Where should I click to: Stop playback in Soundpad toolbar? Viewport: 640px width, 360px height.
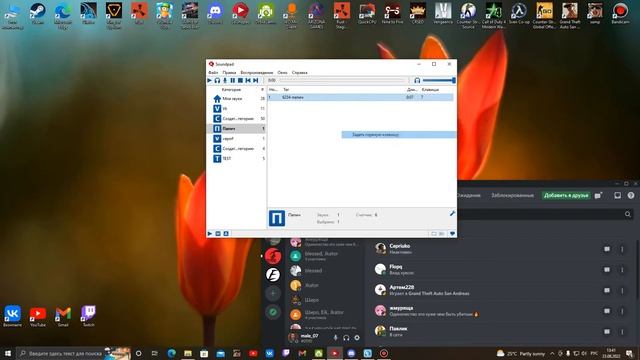[x=240, y=80]
